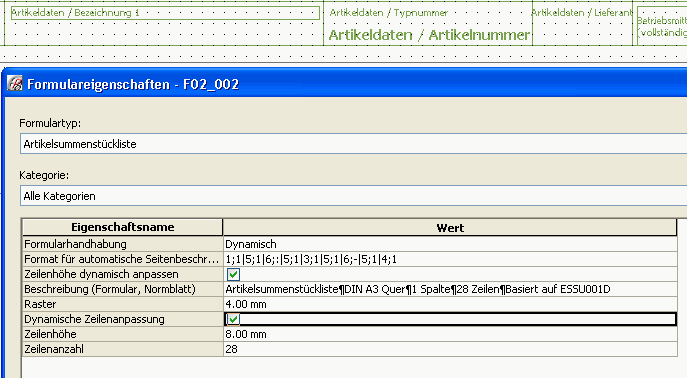Toggle Zeilenhöhe dynamisch anpassen checkbox

click(234, 275)
